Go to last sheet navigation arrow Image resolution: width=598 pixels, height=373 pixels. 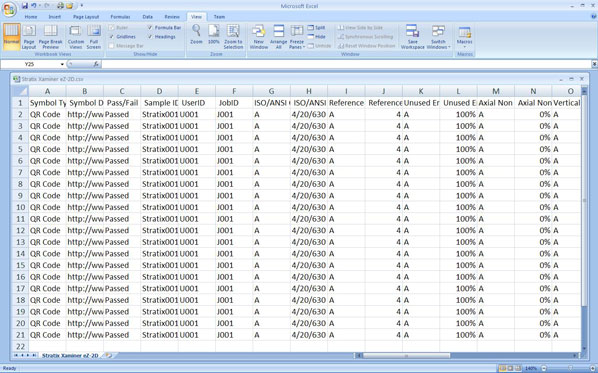[34, 355]
